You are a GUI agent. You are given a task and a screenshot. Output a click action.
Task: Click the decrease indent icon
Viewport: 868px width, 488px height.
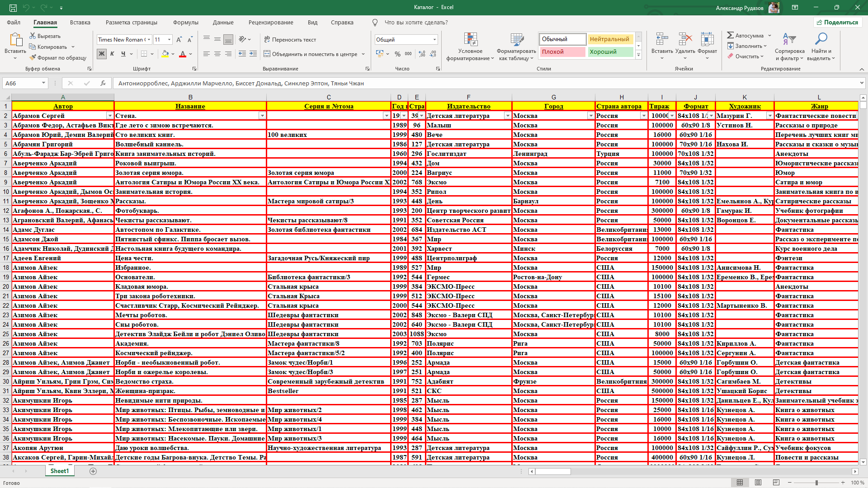click(x=242, y=54)
